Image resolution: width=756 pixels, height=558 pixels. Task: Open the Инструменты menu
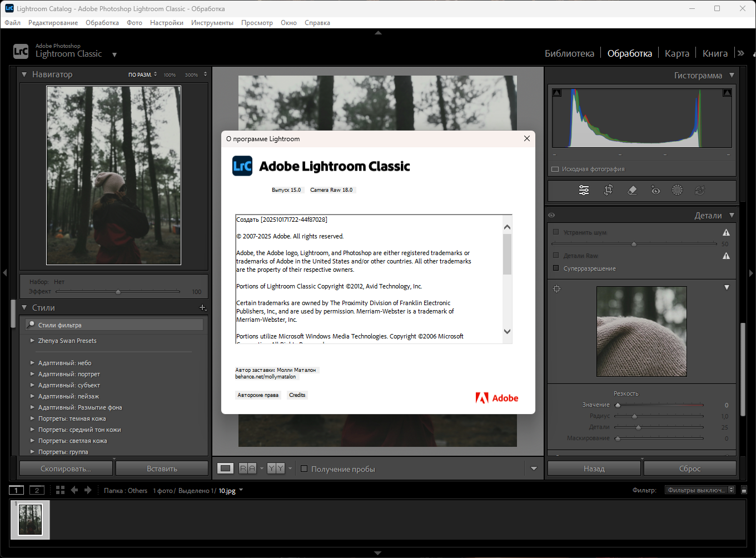[212, 23]
